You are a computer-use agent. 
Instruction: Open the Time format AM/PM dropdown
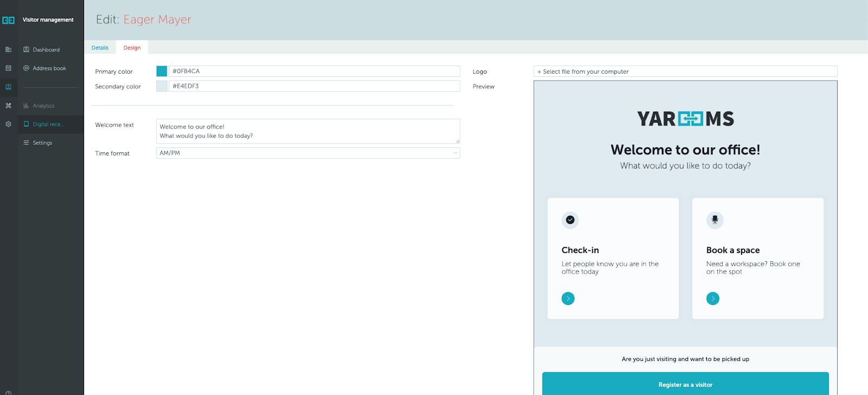point(308,153)
